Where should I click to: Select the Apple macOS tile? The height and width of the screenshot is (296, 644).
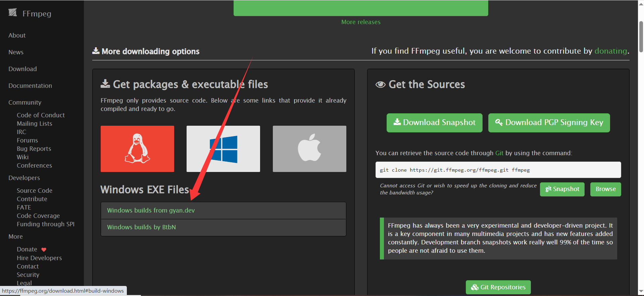coord(309,149)
